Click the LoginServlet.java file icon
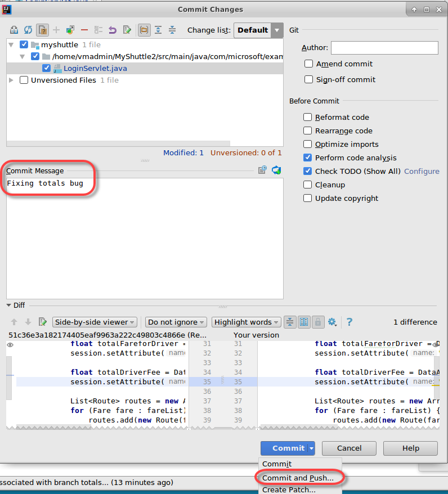Screen dimensions: 448x494 pos(57,69)
